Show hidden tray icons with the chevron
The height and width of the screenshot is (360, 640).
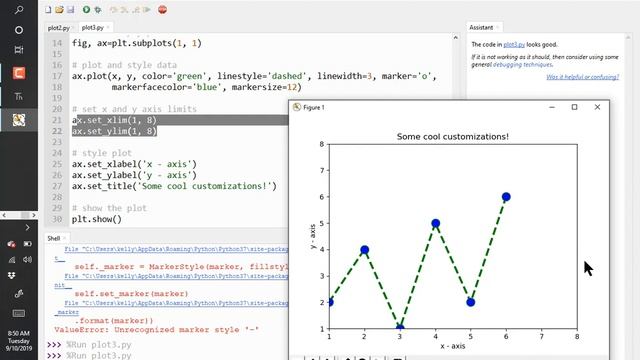(x=27, y=227)
